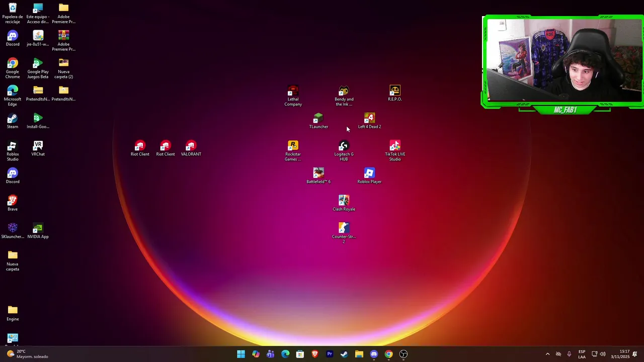Expand the hidden system tray icons chevron
644x362 pixels.
[x=547, y=354]
